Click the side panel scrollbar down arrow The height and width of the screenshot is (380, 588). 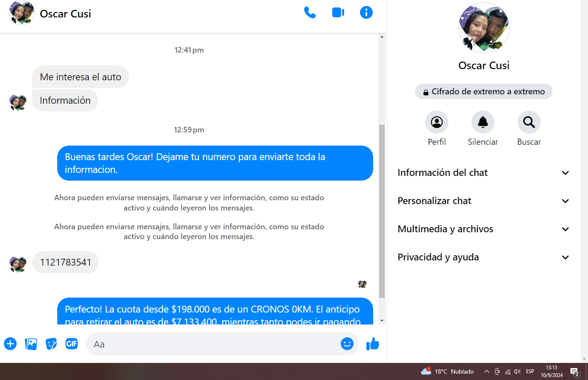[x=584, y=360]
